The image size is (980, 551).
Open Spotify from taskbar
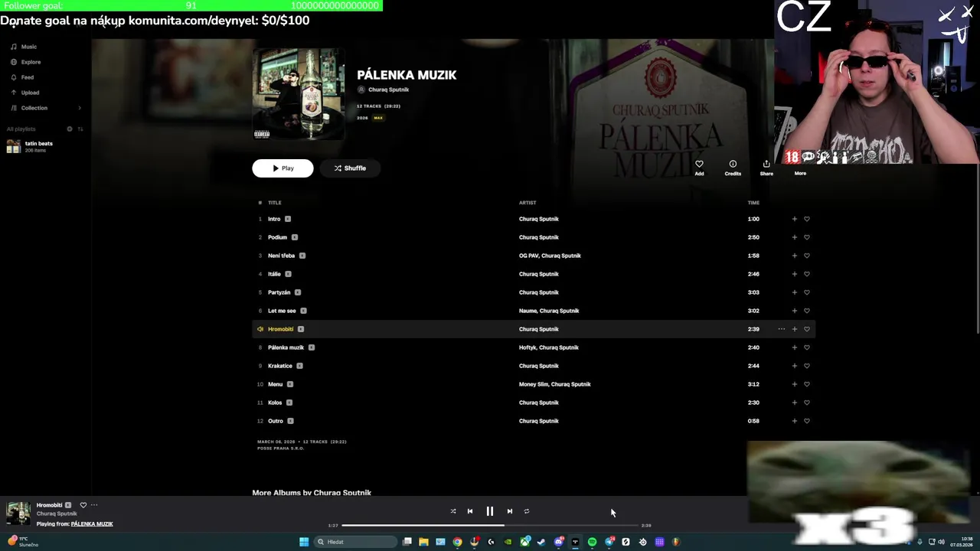[592, 542]
